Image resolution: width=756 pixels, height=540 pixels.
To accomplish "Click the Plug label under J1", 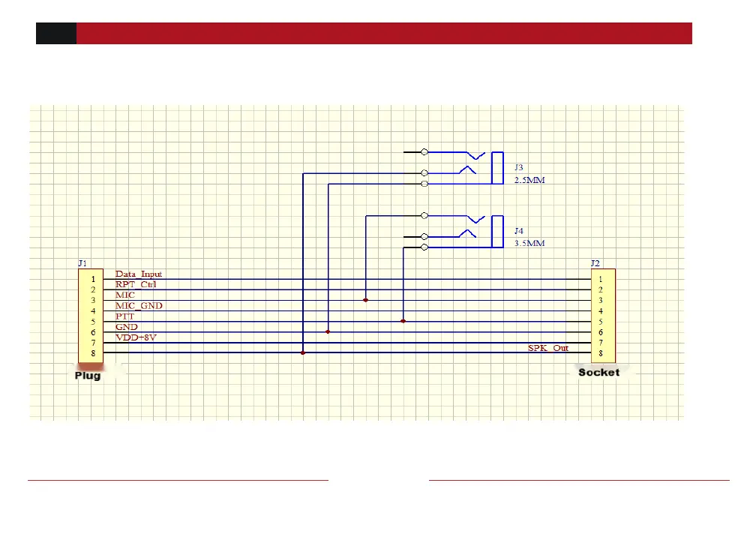I will [x=88, y=376].
